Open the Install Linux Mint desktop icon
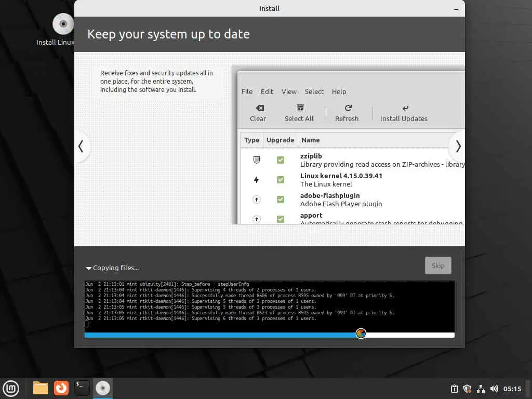The height and width of the screenshot is (399, 532). (x=63, y=24)
